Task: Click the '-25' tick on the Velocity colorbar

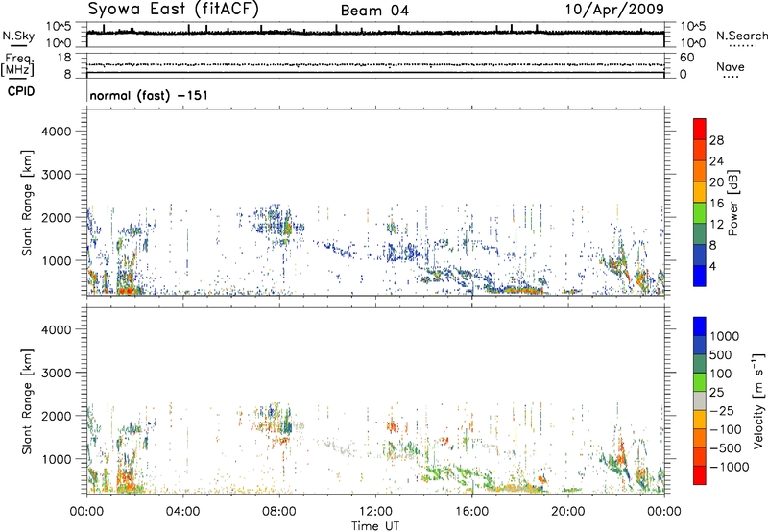Action: 722,411
